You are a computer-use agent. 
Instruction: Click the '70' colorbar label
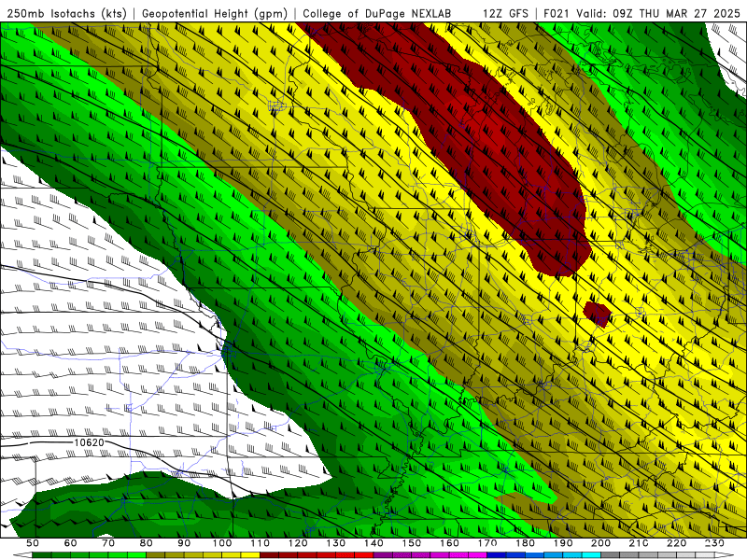108,543
